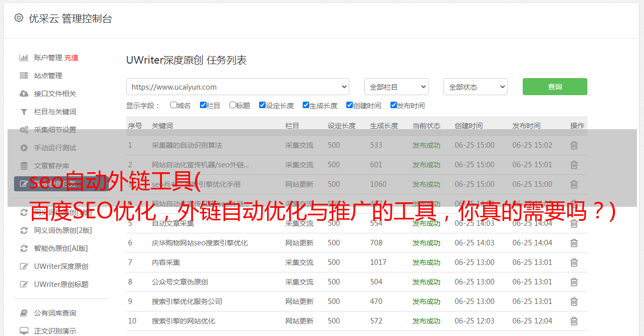Open the https://www.ucaiyun.com site dropdown
This screenshot has height=336, width=644.
[238, 87]
